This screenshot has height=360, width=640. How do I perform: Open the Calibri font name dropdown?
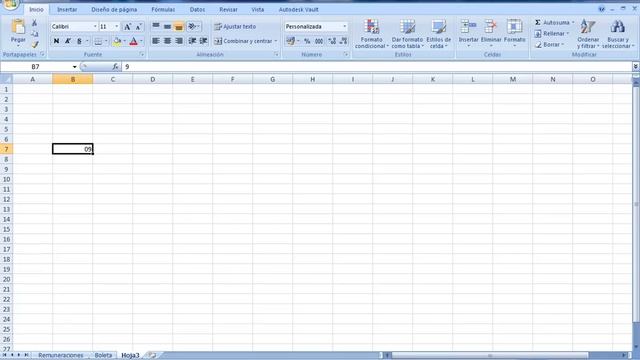tap(95, 27)
